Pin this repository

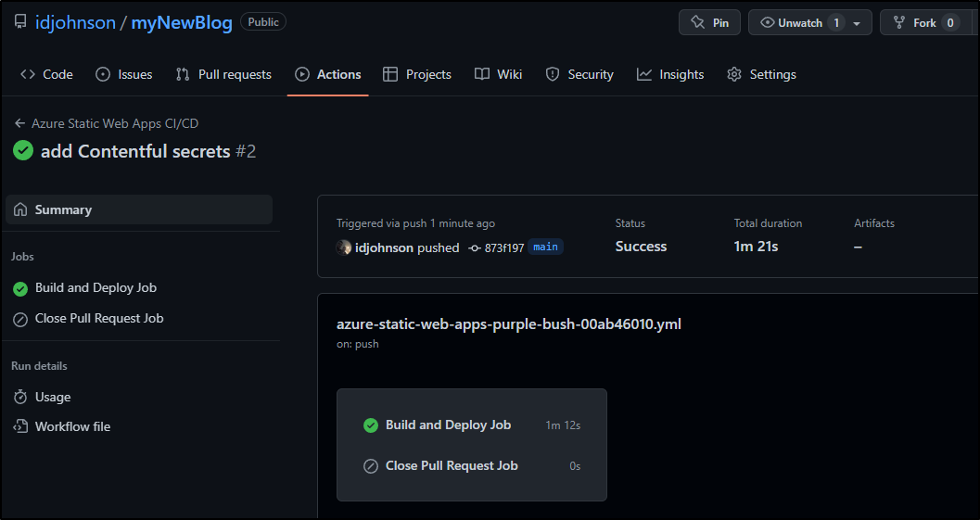coord(709,22)
